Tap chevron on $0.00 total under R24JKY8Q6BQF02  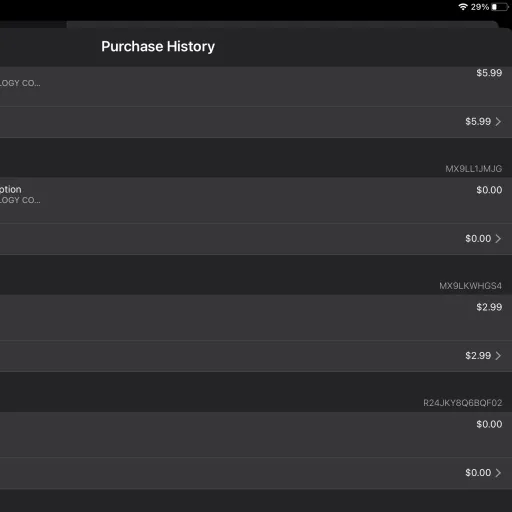pos(498,473)
